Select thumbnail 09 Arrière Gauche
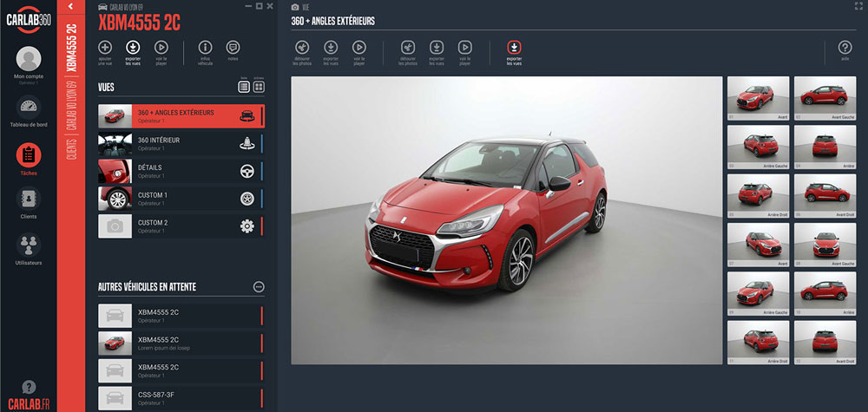 click(758, 294)
